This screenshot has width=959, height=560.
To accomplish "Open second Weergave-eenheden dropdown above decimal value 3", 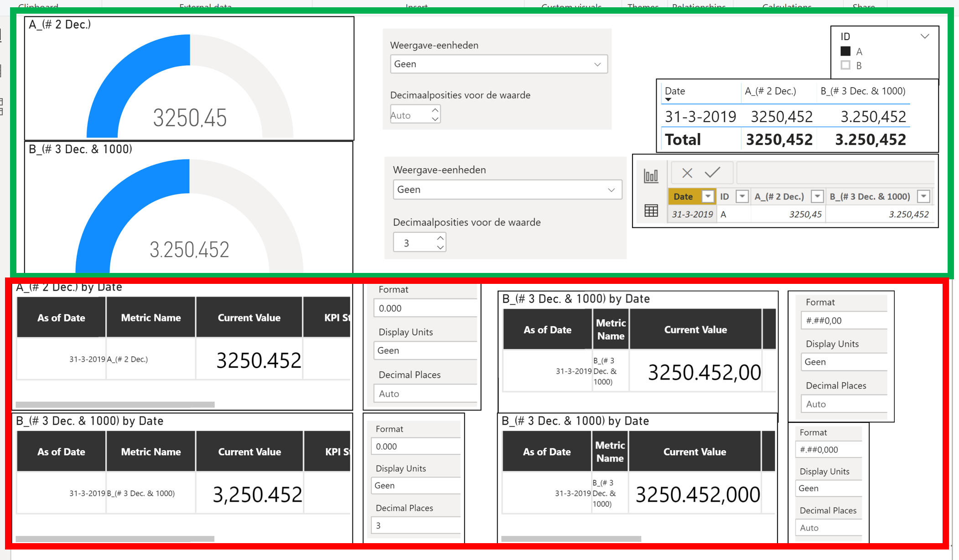I will click(508, 190).
